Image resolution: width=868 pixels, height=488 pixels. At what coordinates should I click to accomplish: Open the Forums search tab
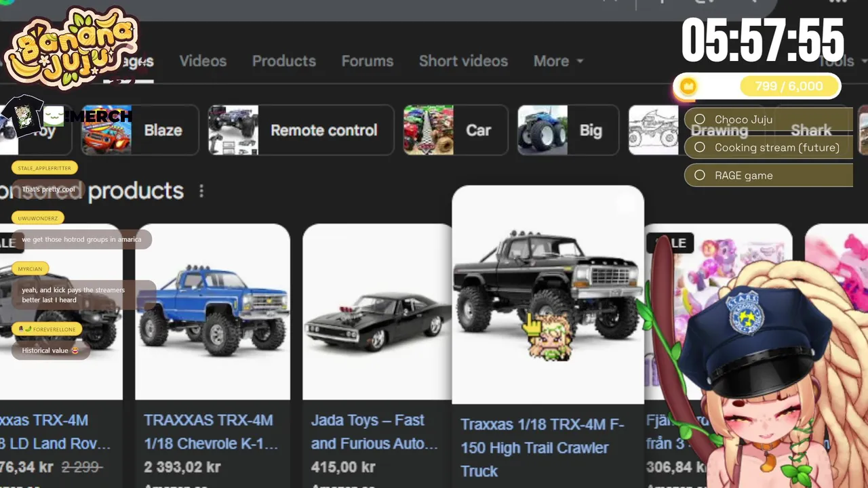(x=368, y=61)
